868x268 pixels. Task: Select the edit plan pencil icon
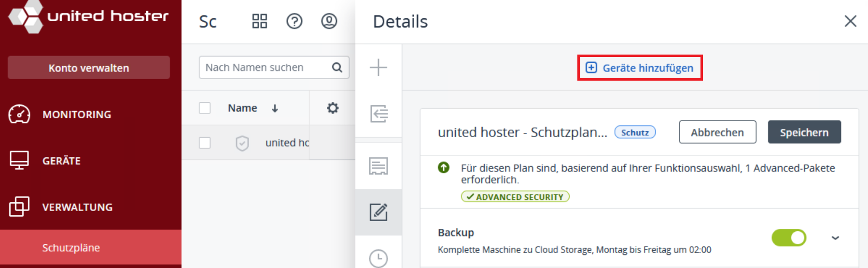378,212
